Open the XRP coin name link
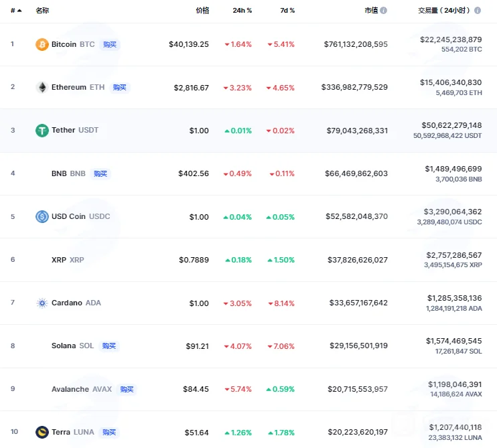Image resolution: width=497 pixels, height=448 pixels. [x=59, y=260]
